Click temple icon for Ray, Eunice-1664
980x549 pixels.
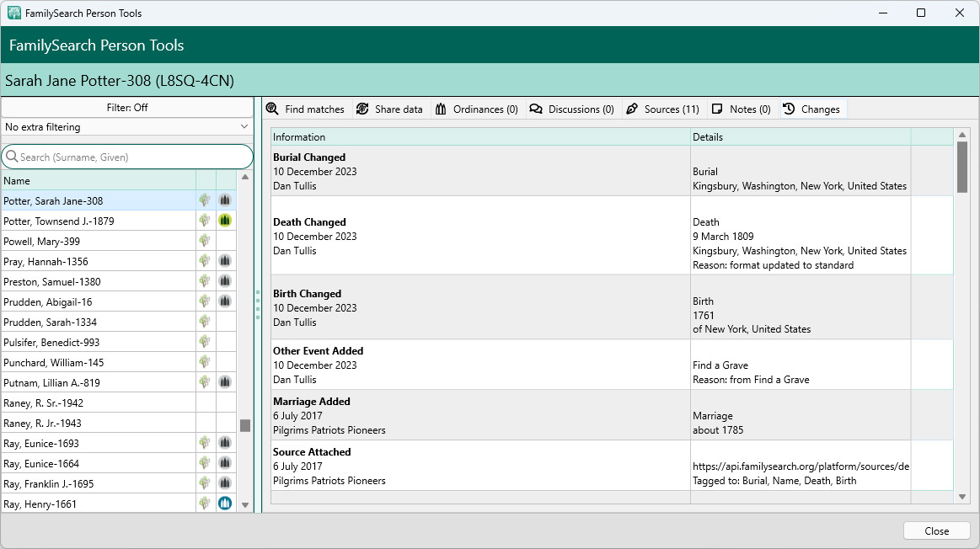coord(225,463)
